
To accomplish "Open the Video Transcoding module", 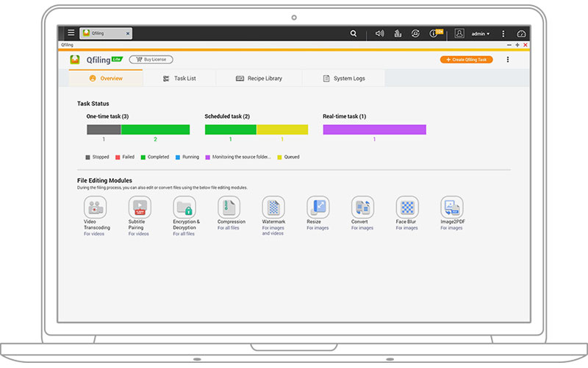I will pos(95,208).
